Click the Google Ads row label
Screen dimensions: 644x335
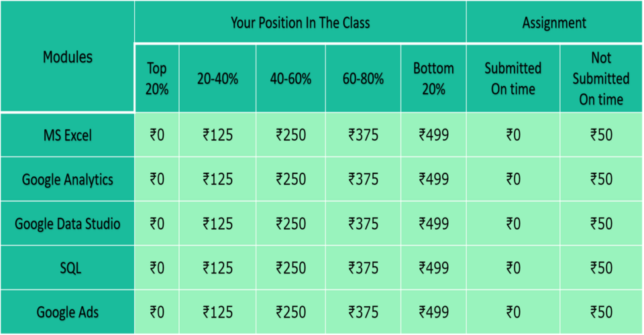[x=67, y=312]
